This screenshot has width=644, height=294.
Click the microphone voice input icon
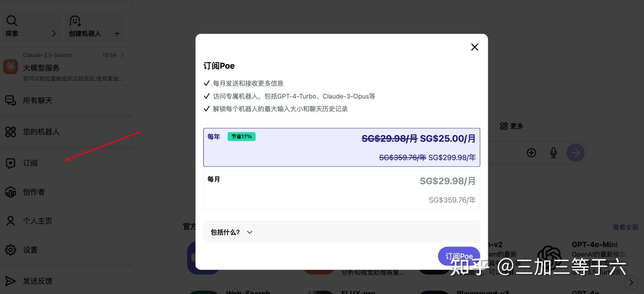(553, 152)
